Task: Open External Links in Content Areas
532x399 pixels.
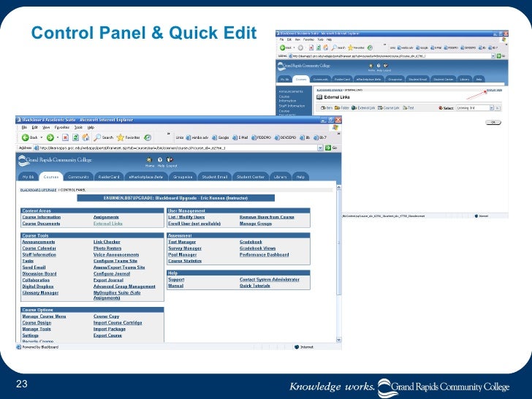Action: point(108,224)
